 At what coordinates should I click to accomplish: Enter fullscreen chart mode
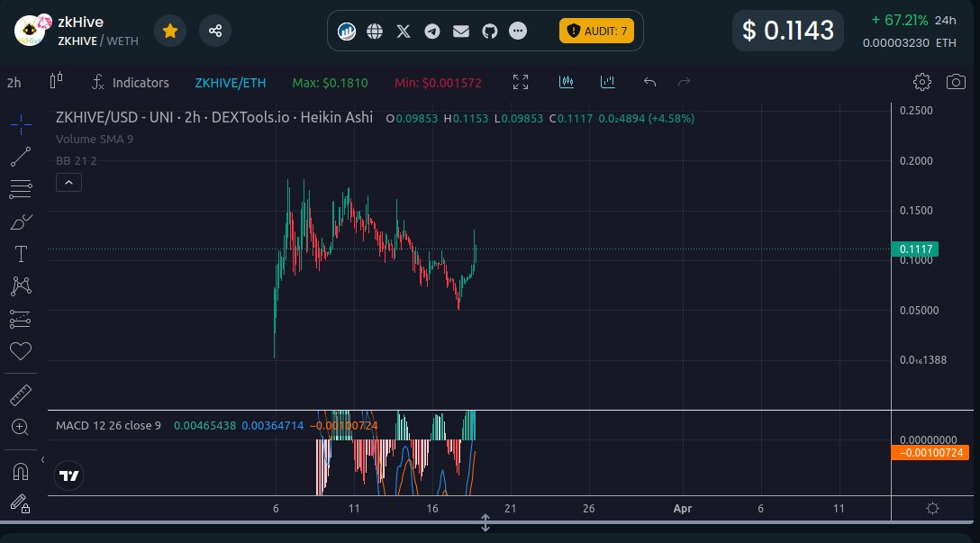(521, 82)
